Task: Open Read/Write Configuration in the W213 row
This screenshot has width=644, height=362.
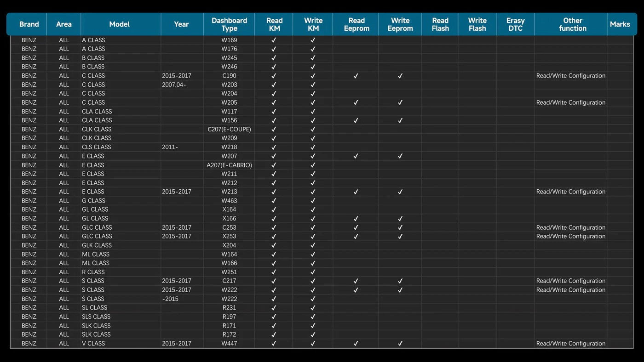Action: click(x=570, y=192)
